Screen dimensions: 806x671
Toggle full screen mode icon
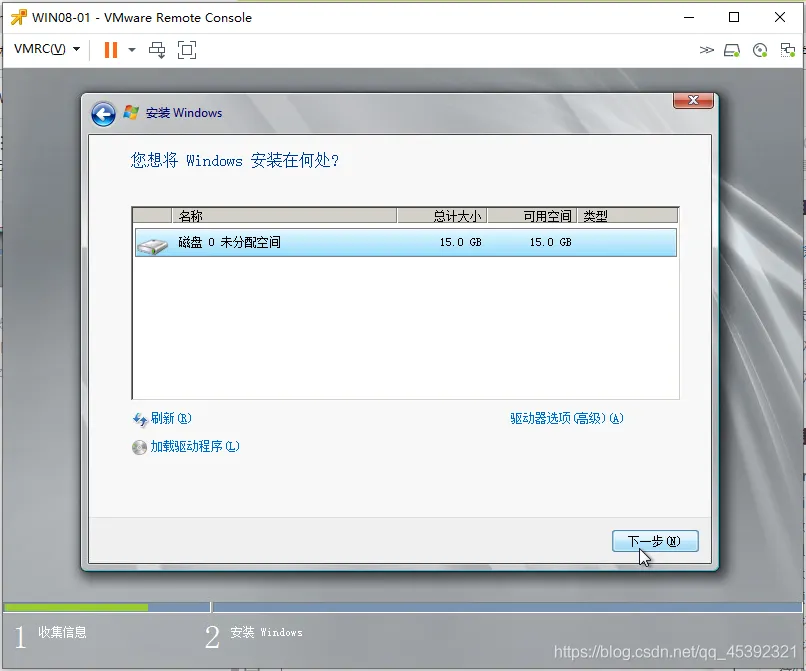(187, 50)
